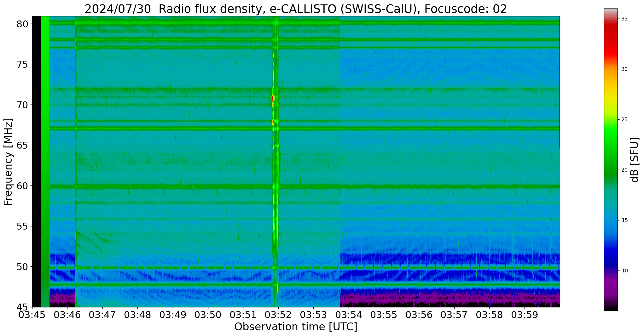
Task: Click the 80 MHz frequency tick label
Action: (23, 24)
